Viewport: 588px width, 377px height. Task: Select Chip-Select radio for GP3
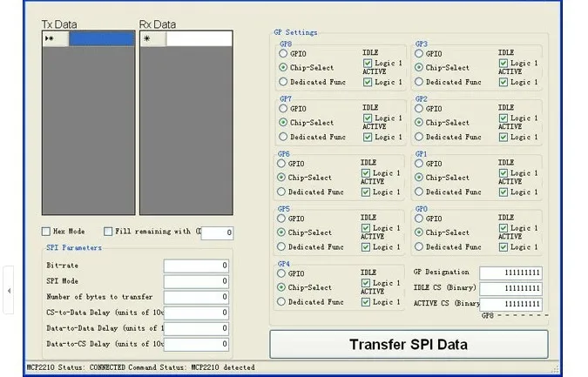419,67
